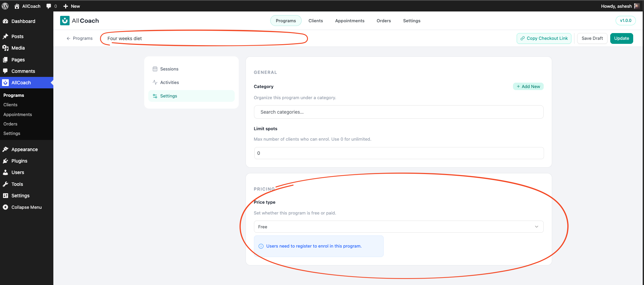Screen dimensions: 644x285
Task: Click the v1.0.0 version badge
Action: [625, 21]
